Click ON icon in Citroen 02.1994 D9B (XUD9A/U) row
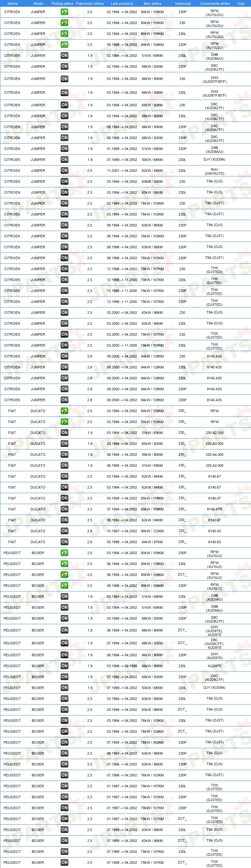 [64, 55]
